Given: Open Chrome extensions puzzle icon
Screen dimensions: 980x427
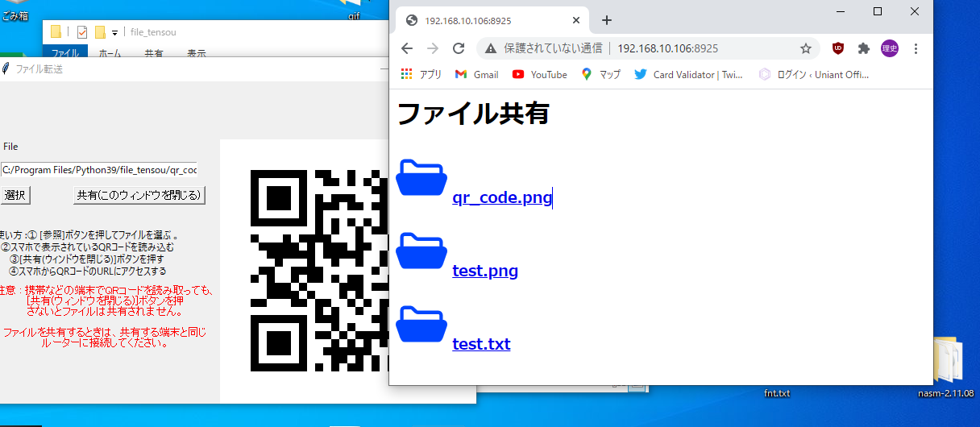Looking at the screenshot, I should 864,48.
